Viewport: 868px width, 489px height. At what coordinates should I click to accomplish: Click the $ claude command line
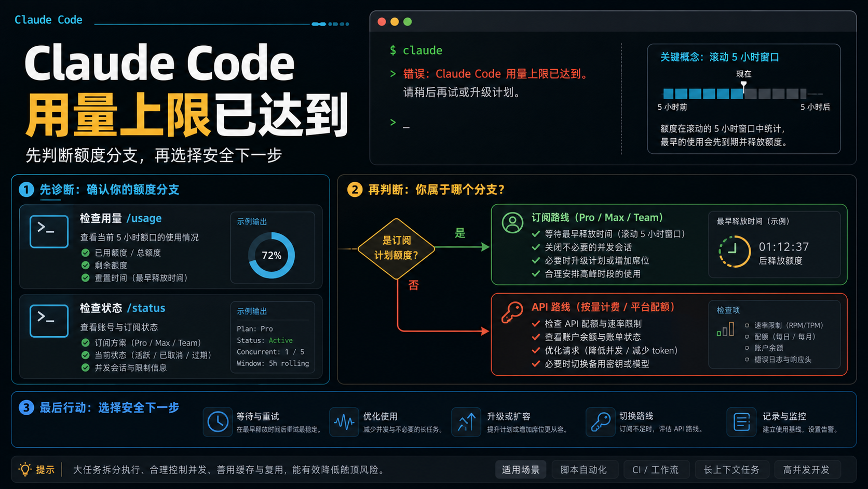click(x=416, y=50)
